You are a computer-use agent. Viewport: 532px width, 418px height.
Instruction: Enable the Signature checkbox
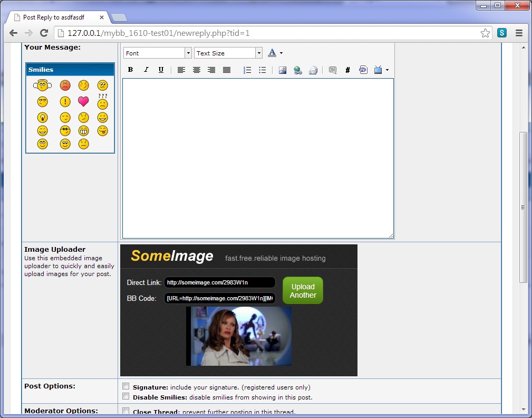pyautogui.click(x=126, y=386)
